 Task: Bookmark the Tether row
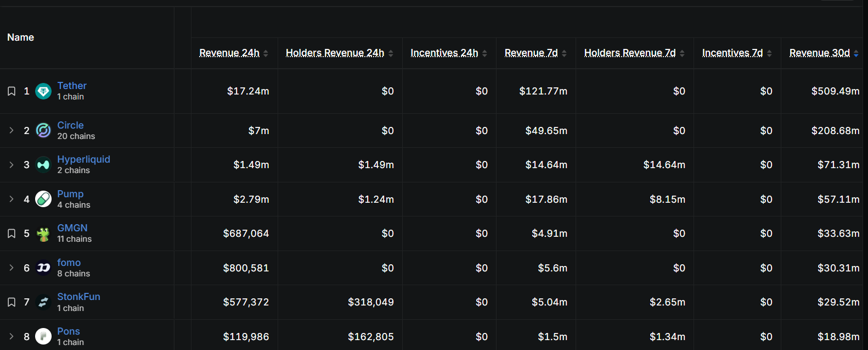click(x=12, y=91)
